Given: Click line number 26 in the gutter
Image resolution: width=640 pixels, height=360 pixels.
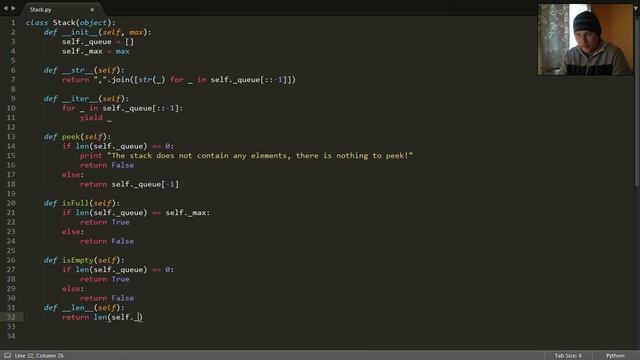Looking at the screenshot, I should click(11, 260).
